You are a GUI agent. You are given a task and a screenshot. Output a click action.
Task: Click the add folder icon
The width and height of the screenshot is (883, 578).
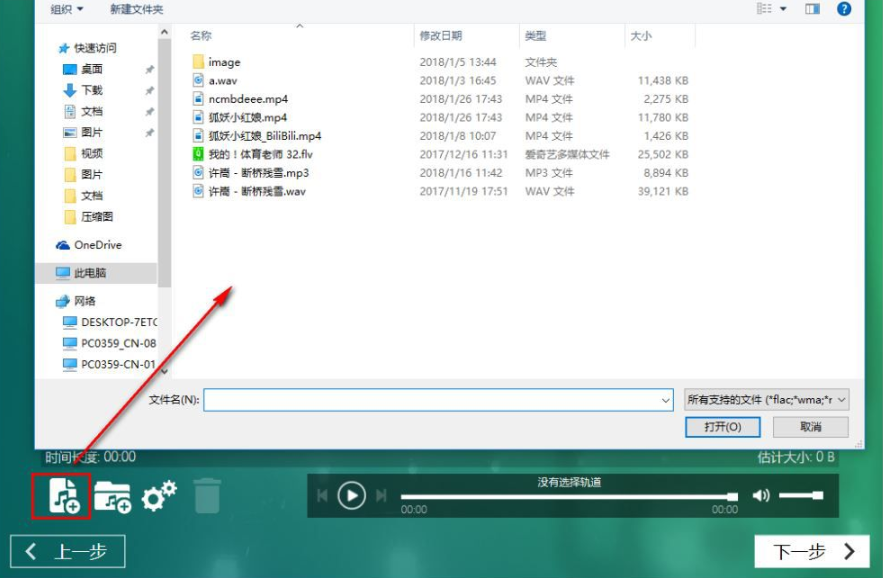[112, 496]
